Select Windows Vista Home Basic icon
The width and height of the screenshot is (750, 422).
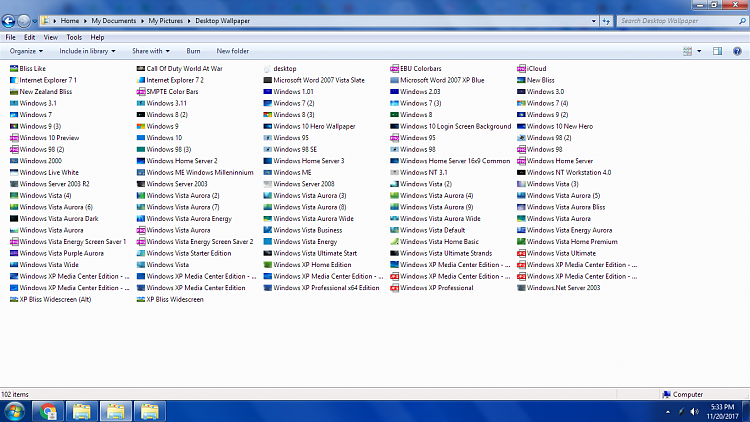pyautogui.click(x=394, y=242)
